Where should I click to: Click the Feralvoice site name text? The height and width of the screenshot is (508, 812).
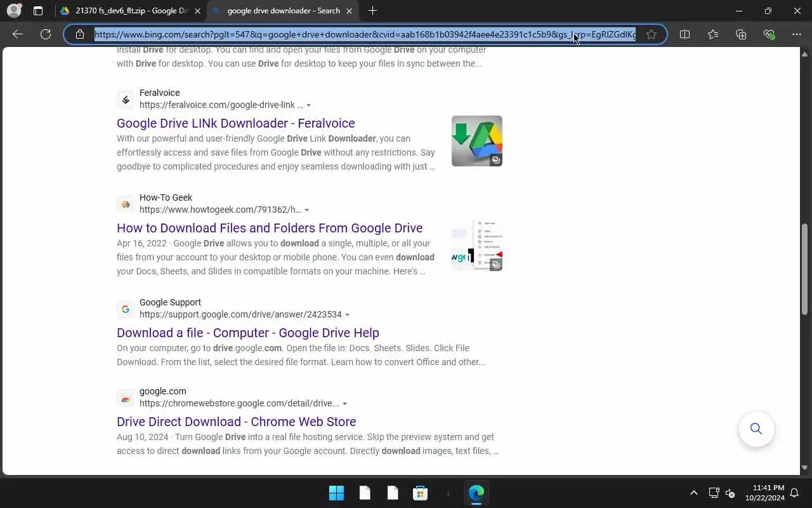click(160, 93)
